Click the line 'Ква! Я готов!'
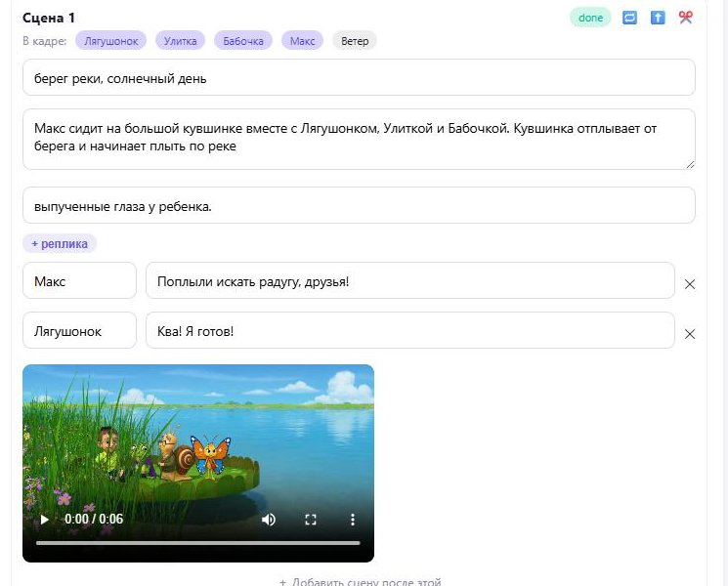This screenshot has height=586, width=728. tap(410, 330)
